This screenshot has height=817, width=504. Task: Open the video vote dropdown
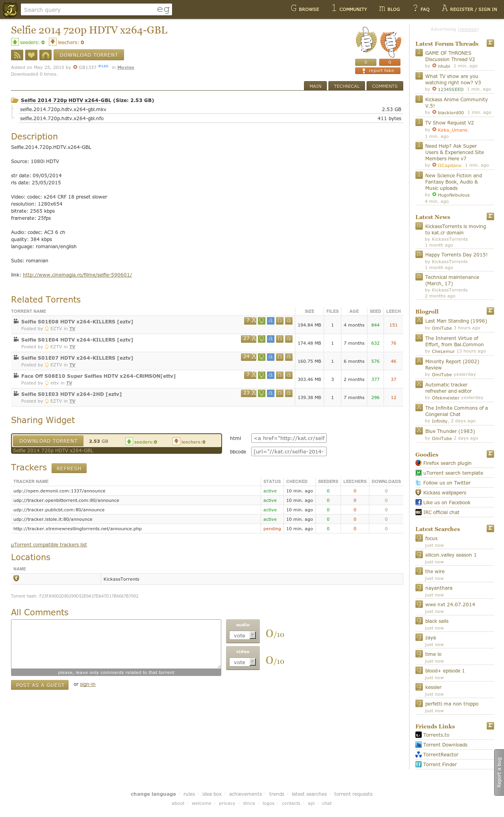(243, 662)
